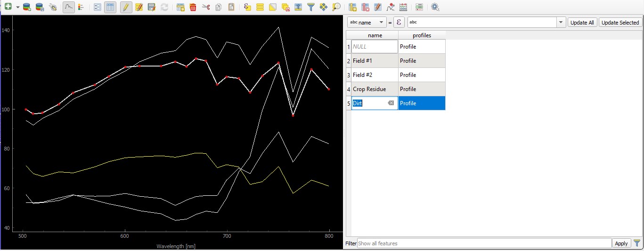Expand the expression value dropdown arrow
The image size is (644, 251).
point(561,23)
